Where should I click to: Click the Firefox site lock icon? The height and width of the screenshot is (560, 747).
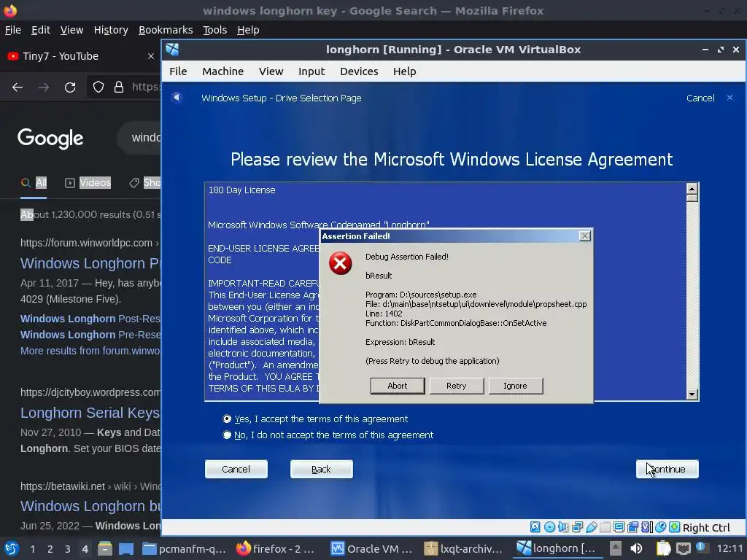point(119,87)
